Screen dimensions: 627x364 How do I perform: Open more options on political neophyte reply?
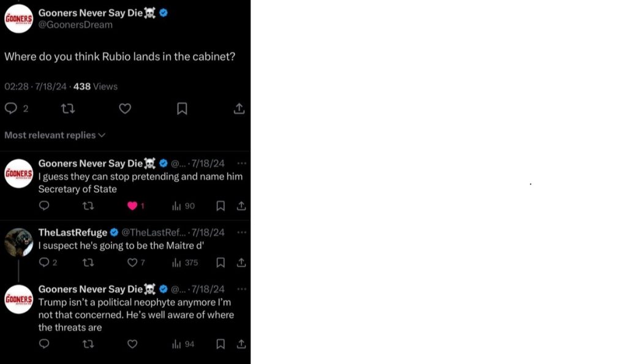241,289
